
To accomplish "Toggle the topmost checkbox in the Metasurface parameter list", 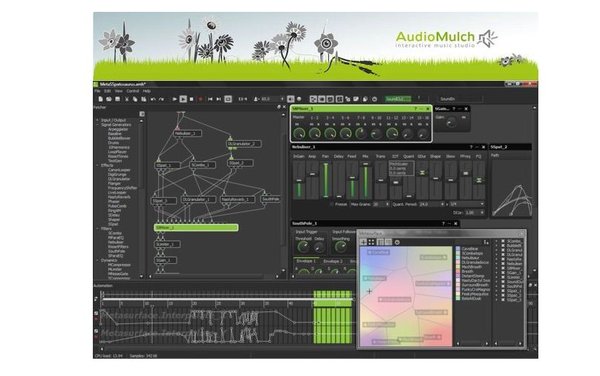I will point(503,241).
